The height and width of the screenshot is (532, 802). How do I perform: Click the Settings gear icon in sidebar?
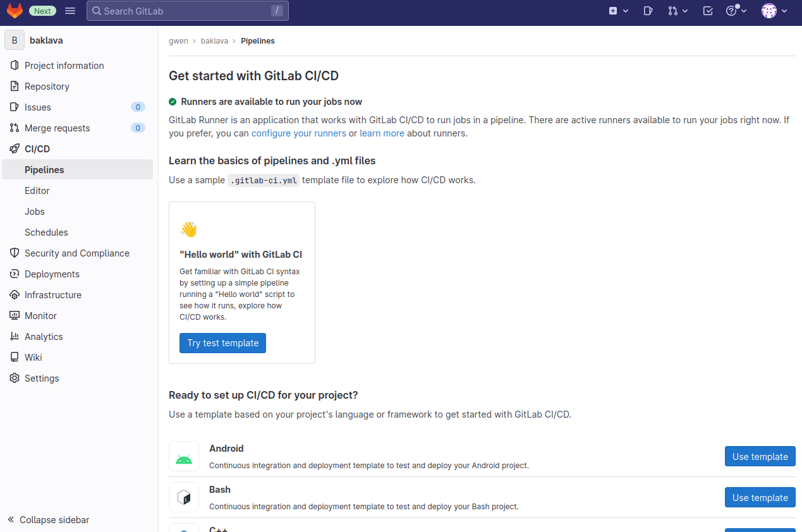(x=15, y=378)
